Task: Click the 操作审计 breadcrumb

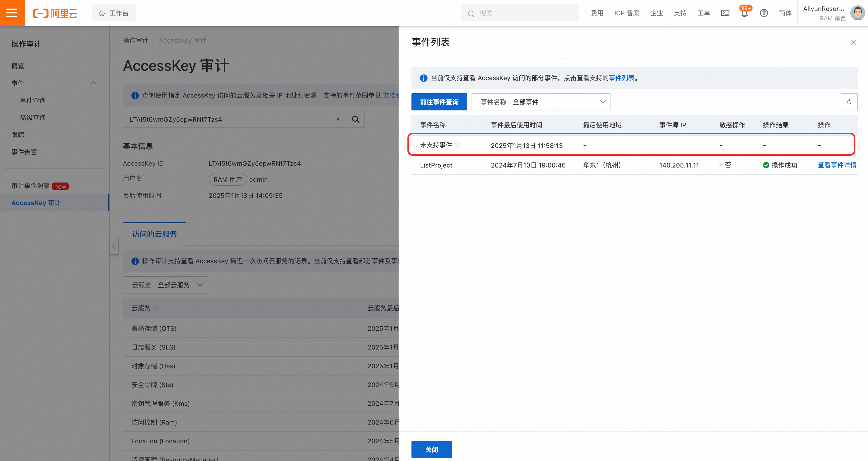Action: pyautogui.click(x=135, y=40)
